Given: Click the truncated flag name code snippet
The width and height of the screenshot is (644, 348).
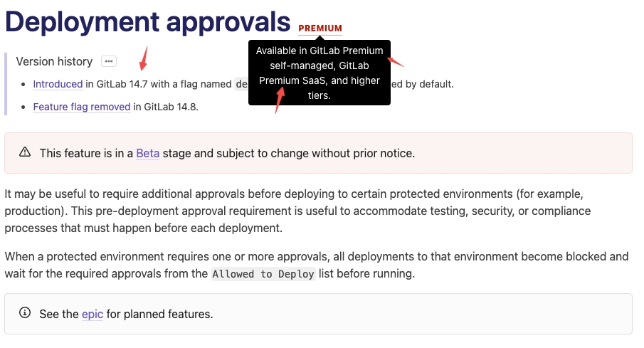Looking at the screenshot, I should 241,84.
